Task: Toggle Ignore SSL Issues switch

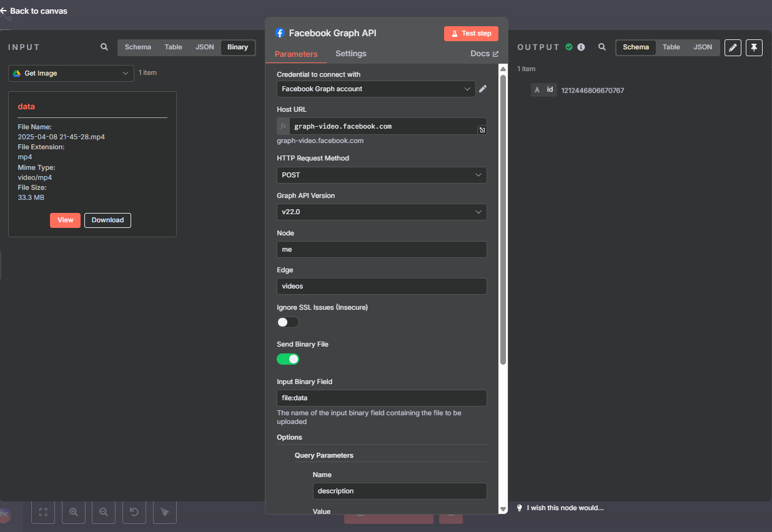Action: point(288,322)
